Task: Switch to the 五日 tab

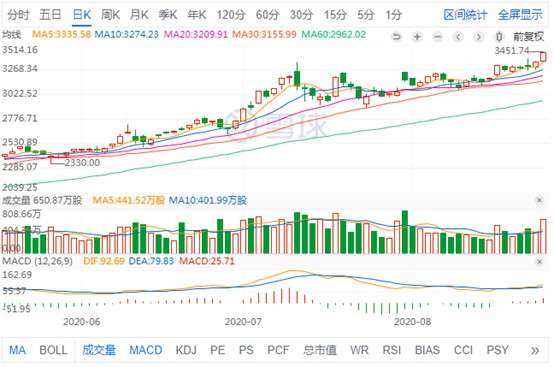Action: pos(50,15)
